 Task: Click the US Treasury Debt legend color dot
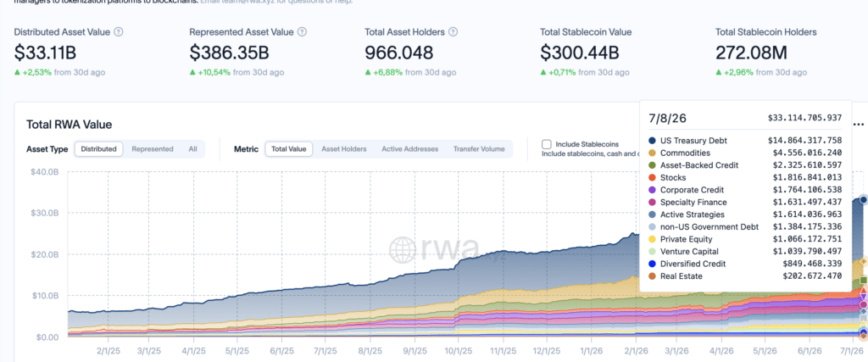click(x=653, y=141)
